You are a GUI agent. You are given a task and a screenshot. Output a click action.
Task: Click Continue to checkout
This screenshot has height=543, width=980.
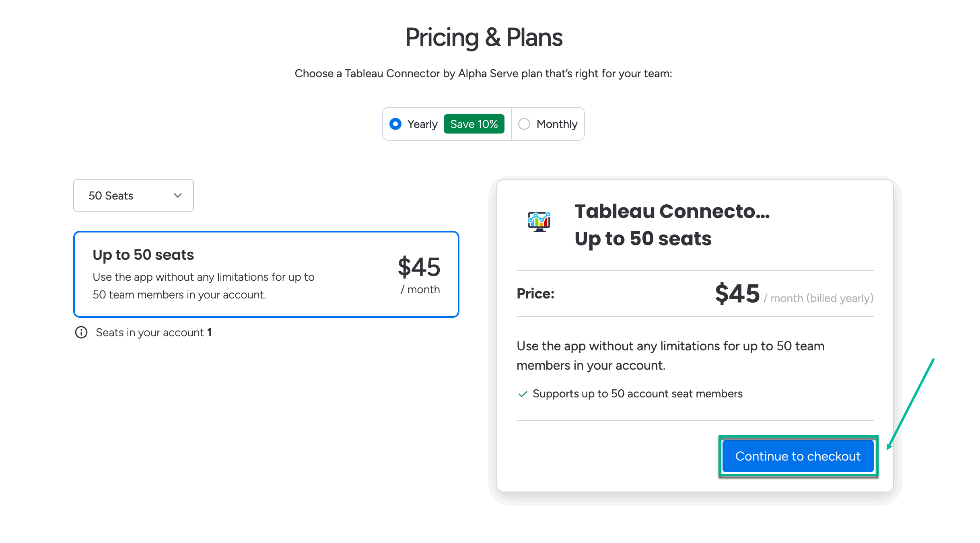pos(798,456)
